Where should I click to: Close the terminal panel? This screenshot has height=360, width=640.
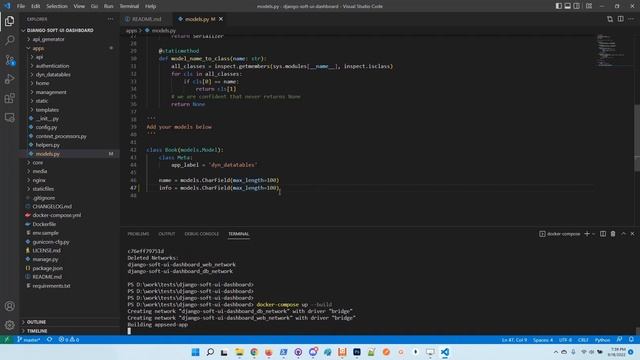point(633,234)
